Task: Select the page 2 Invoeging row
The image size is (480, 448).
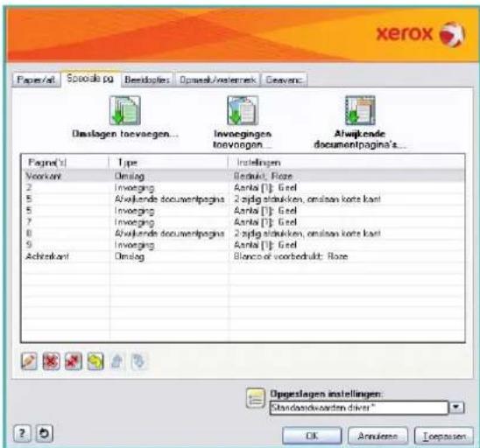Action: [x=244, y=187]
